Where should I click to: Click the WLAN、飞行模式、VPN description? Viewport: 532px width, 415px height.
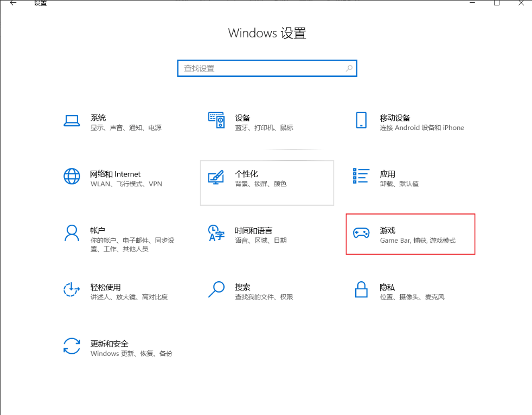(126, 184)
